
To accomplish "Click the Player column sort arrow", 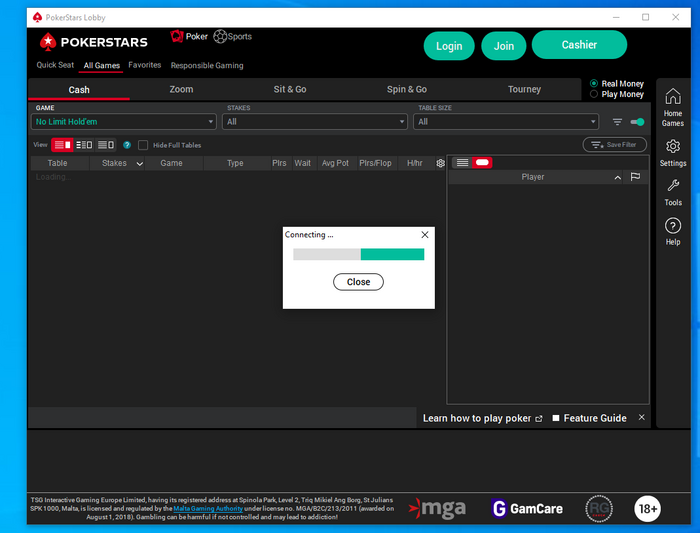I will point(617,178).
